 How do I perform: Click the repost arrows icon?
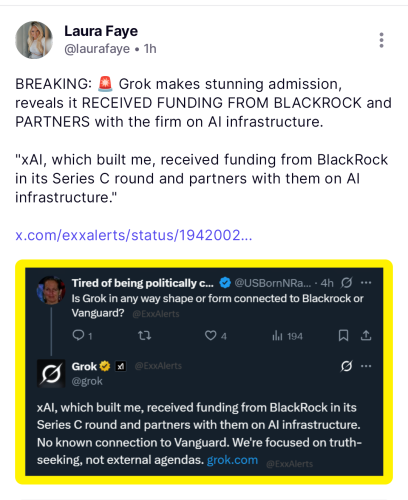click(145, 335)
